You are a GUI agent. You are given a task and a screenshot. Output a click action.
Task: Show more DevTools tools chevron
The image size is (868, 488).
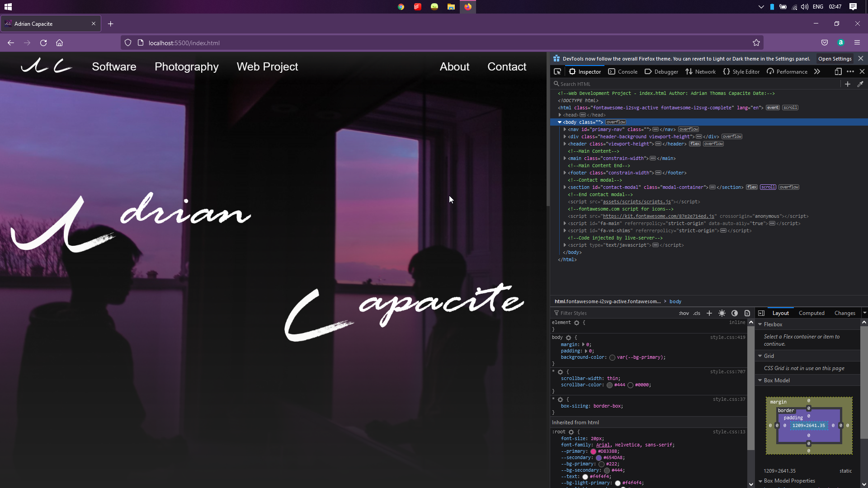tap(817, 71)
